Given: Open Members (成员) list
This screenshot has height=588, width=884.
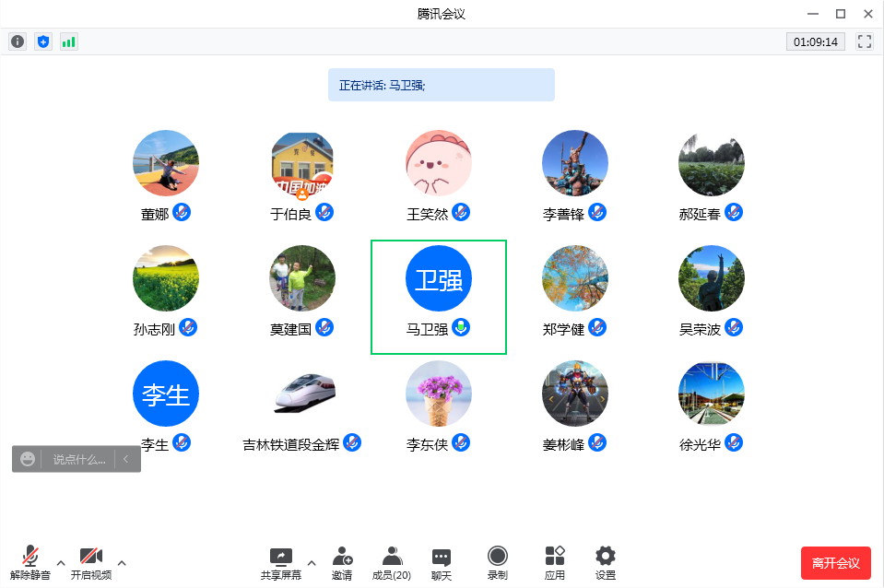Looking at the screenshot, I should [392, 562].
